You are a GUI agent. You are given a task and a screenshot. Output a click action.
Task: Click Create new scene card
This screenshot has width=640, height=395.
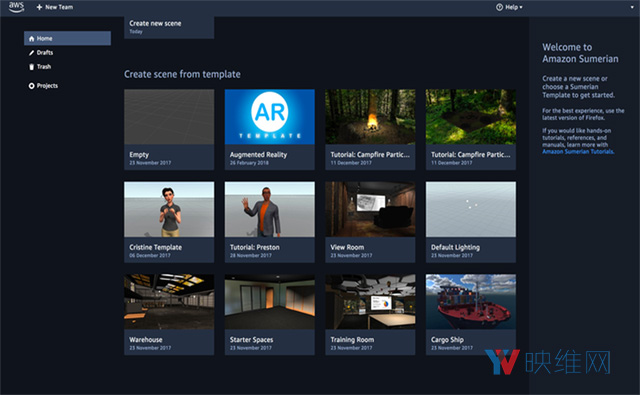(x=169, y=27)
